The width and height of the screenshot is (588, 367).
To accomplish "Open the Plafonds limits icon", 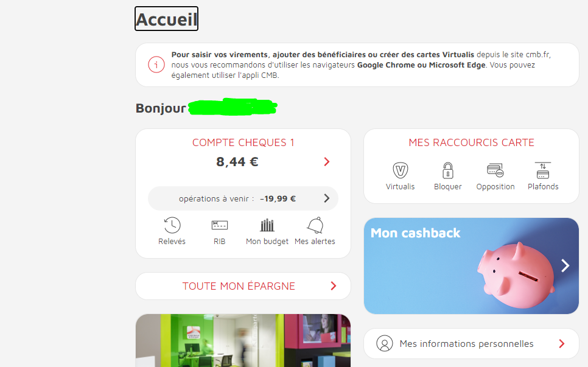I will [x=543, y=170].
